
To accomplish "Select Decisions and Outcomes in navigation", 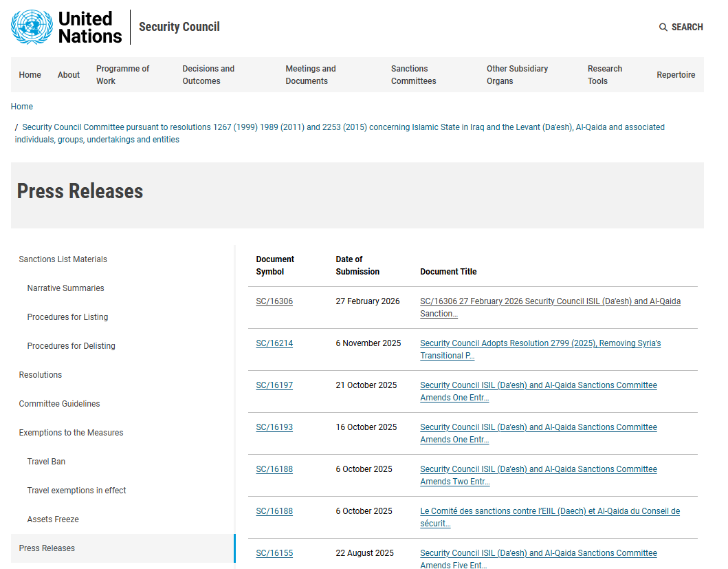I will (208, 75).
